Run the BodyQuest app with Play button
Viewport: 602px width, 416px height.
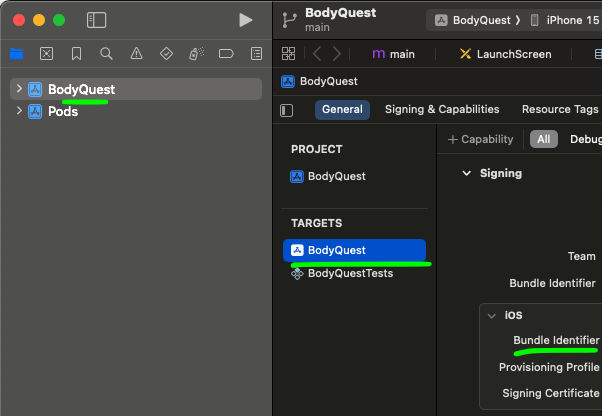(245, 20)
